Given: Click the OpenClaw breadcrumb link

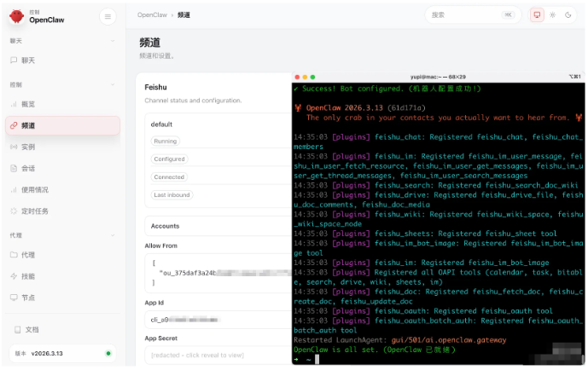Looking at the screenshot, I should (x=152, y=15).
